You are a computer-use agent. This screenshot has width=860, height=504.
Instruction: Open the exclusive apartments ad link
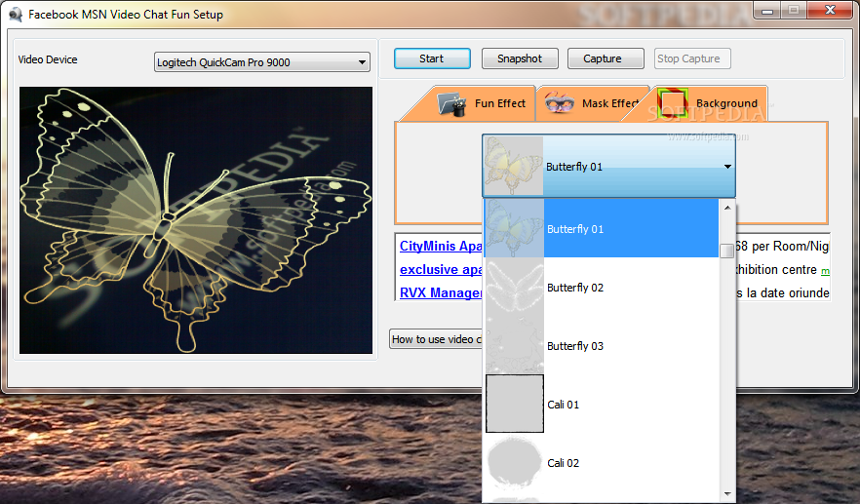tap(441, 269)
